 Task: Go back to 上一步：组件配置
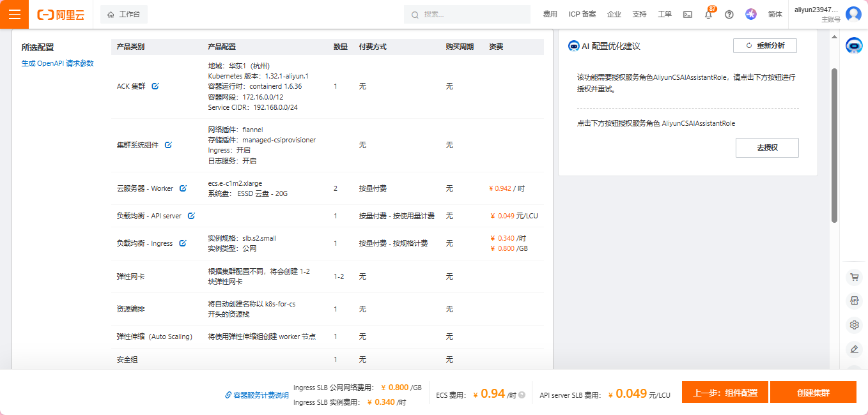[x=725, y=393]
